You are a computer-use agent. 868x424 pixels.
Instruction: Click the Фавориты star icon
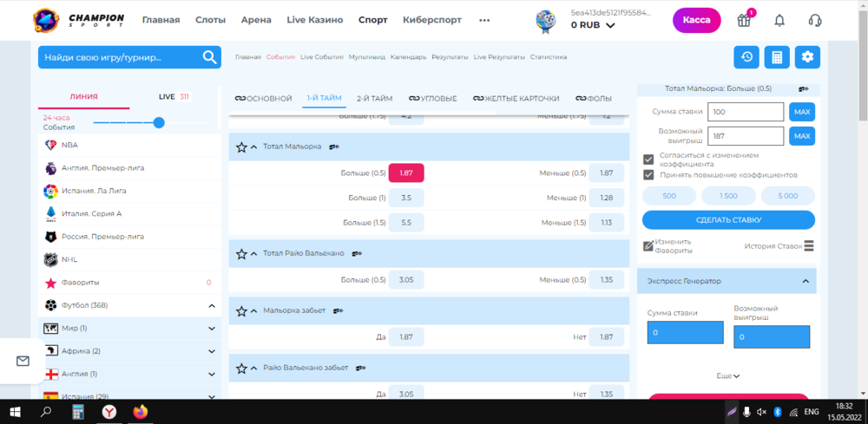click(x=51, y=283)
